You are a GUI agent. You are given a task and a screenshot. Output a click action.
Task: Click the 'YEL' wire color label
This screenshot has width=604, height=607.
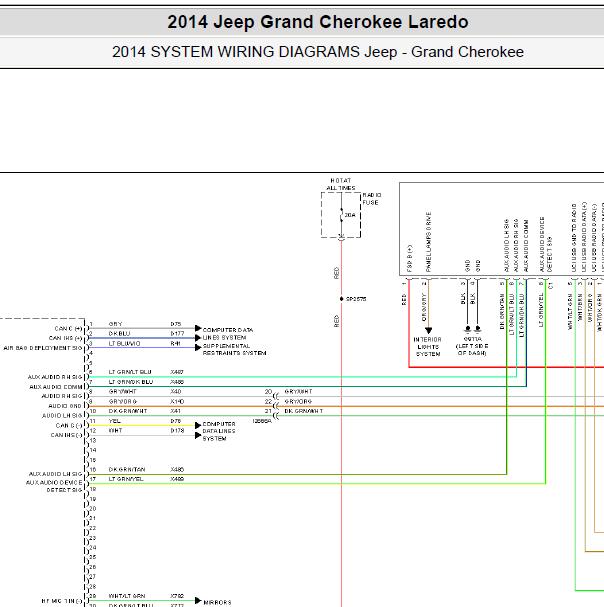tap(115, 421)
